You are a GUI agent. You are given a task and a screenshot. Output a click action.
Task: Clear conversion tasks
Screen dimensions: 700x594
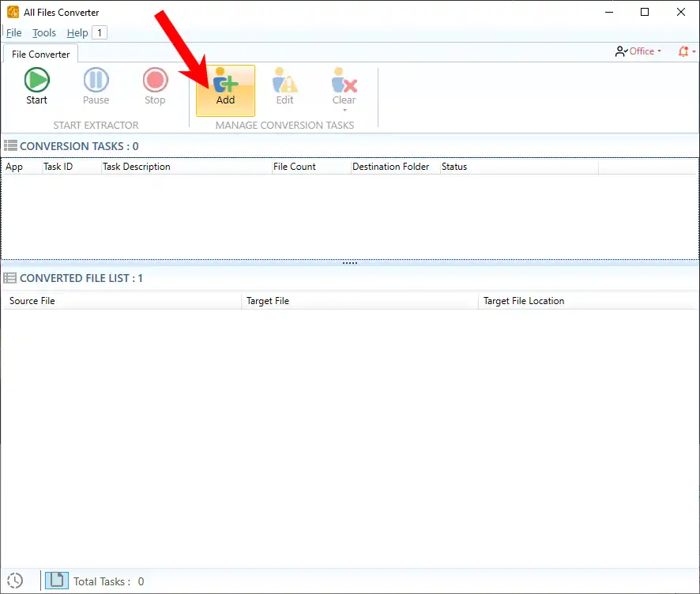pyautogui.click(x=344, y=87)
